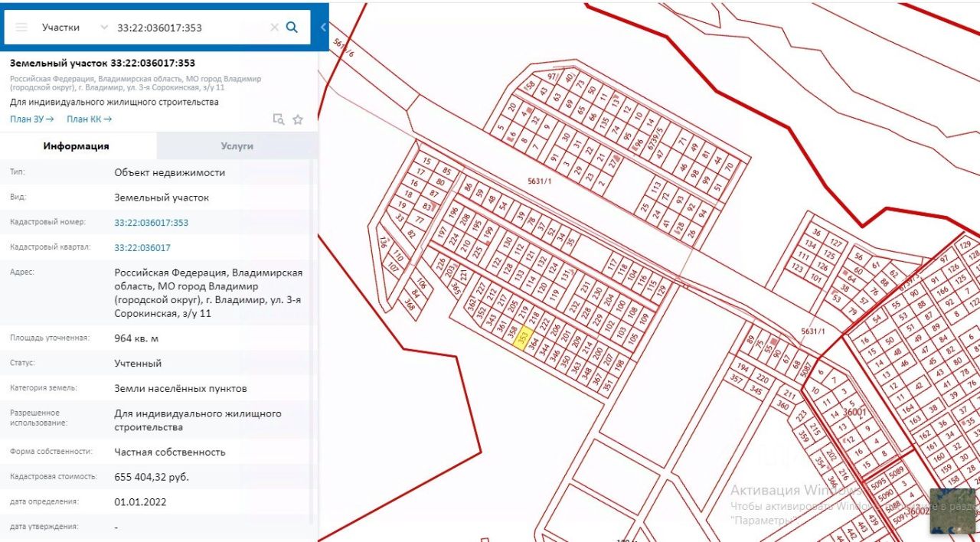The image size is (980, 542).
Task: Open the hamburger menu in search bar
Action: tap(21, 27)
